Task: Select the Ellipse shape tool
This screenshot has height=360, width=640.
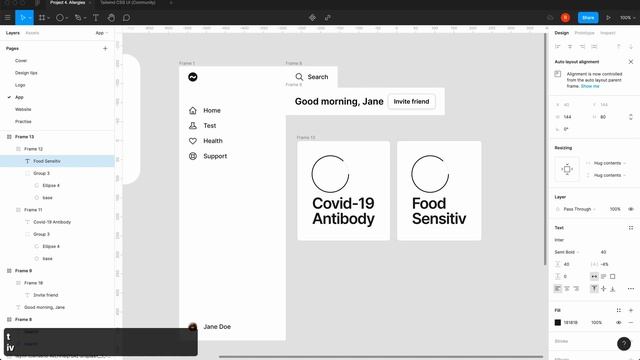Action: pyautogui.click(x=60, y=18)
